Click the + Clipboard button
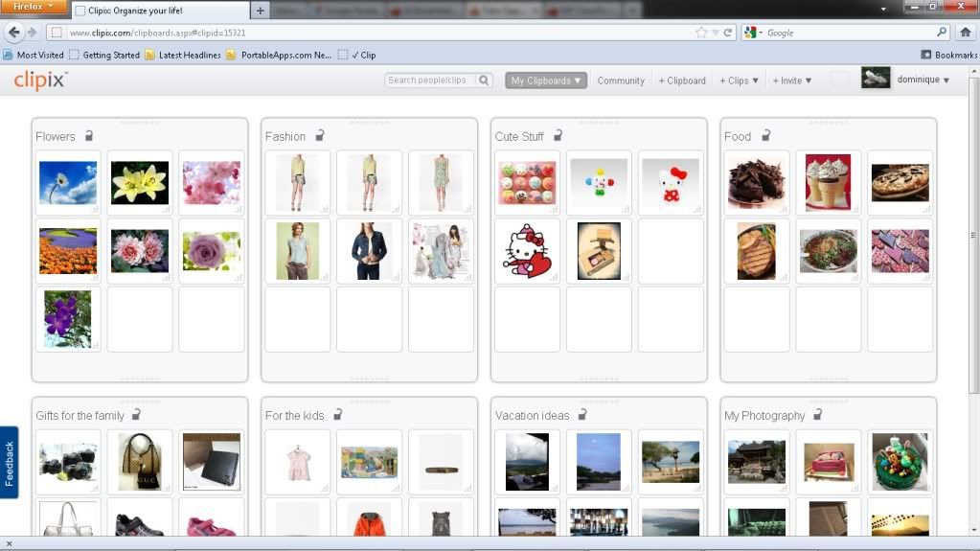Image resolution: width=980 pixels, height=551 pixels. 682,80
